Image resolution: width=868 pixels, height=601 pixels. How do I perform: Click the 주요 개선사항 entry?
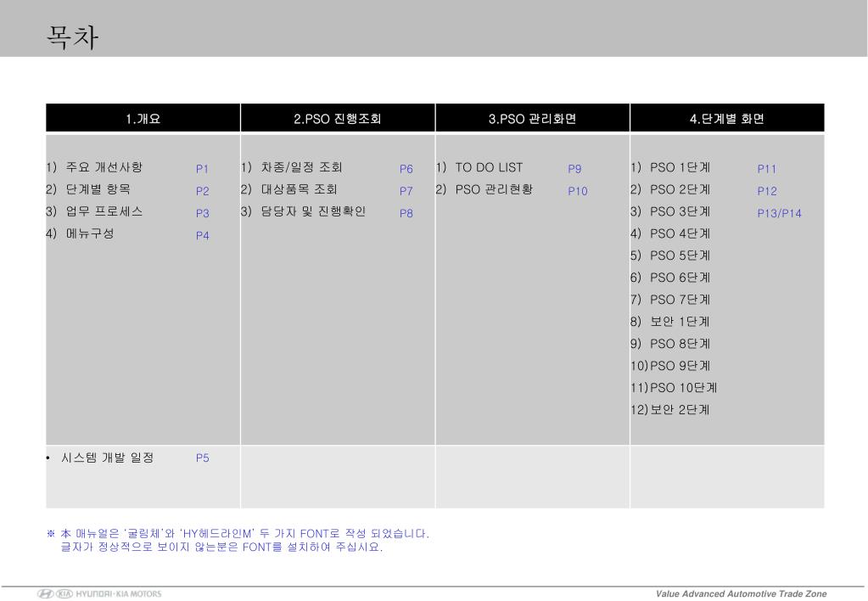pyautogui.click(x=104, y=166)
